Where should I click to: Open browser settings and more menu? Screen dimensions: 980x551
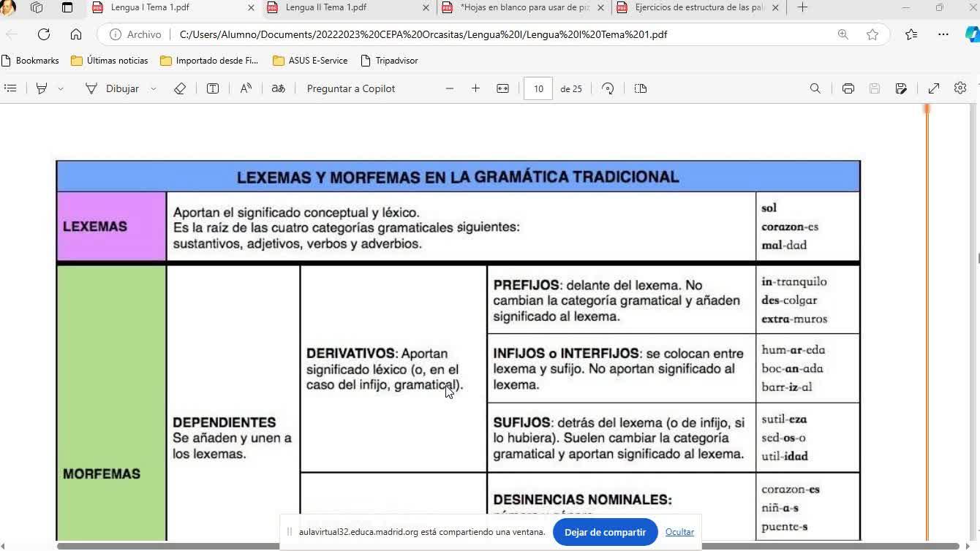click(943, 34)
